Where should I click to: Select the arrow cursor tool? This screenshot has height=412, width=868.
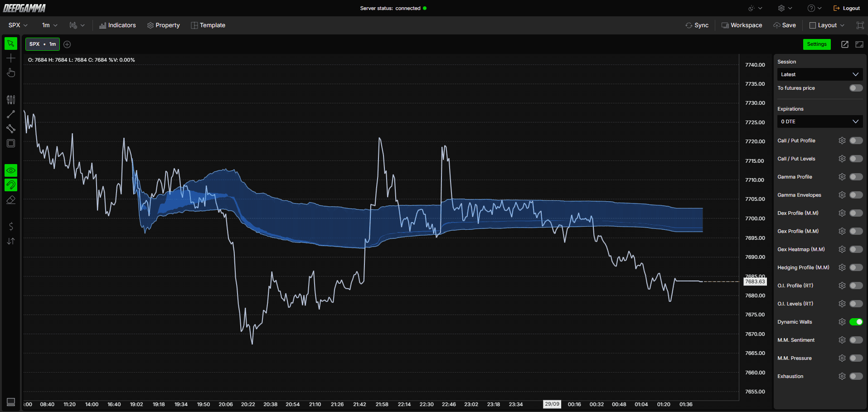(x=11, y=44)
